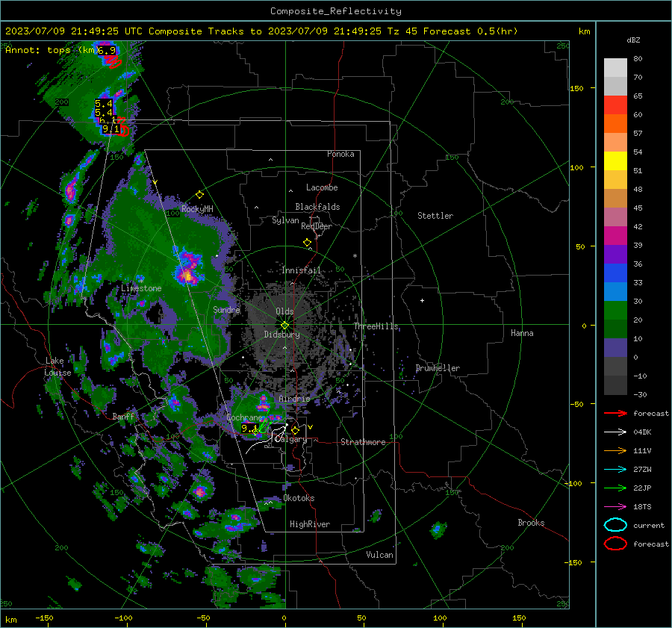Select the magenta 39–42 dBZ color swatch
Screen dimensions: 672x628
coord(615,236)
